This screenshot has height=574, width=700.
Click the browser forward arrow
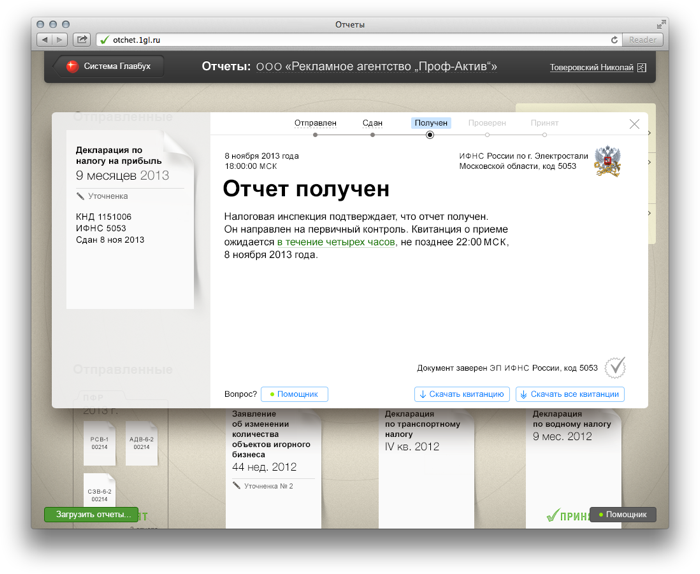point(61,40)
